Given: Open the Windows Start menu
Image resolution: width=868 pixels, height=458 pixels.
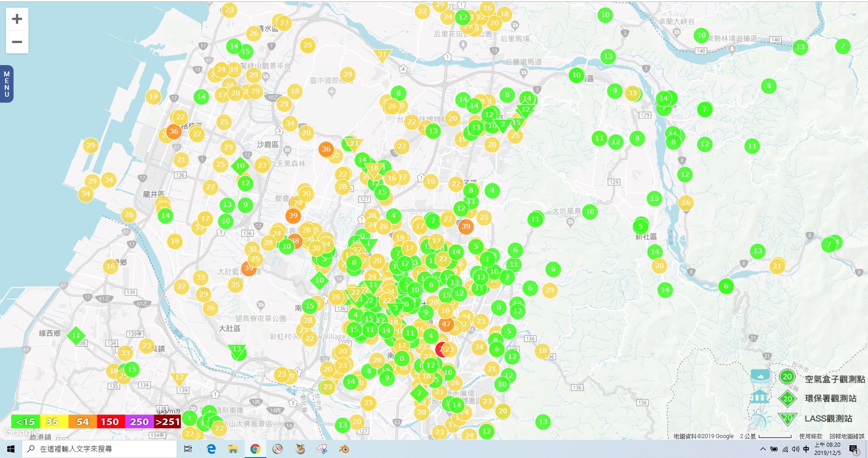Looking at the screenshot, I should tap(11, 449).
